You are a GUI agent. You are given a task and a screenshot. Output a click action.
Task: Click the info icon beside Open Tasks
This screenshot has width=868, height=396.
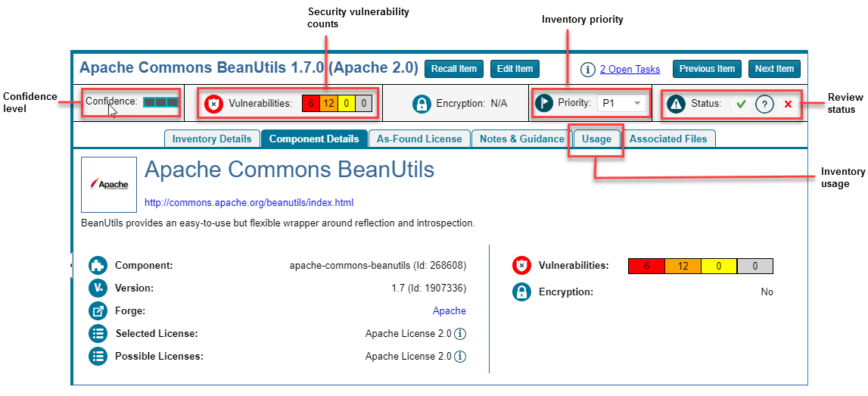[587, 69]
